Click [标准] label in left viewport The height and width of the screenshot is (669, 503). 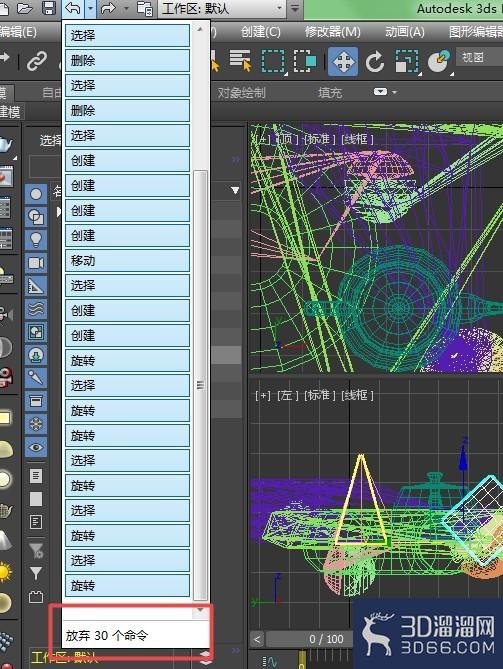tap(320, 395)
